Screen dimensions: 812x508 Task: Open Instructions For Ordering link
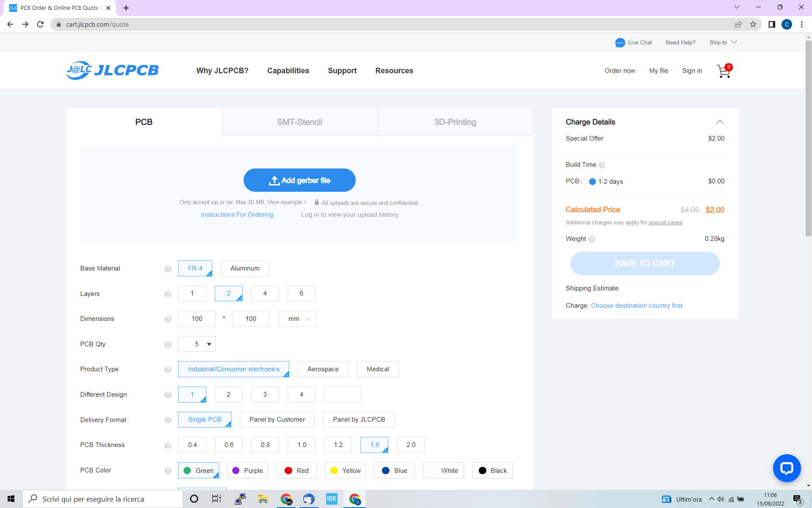(237, 215)
